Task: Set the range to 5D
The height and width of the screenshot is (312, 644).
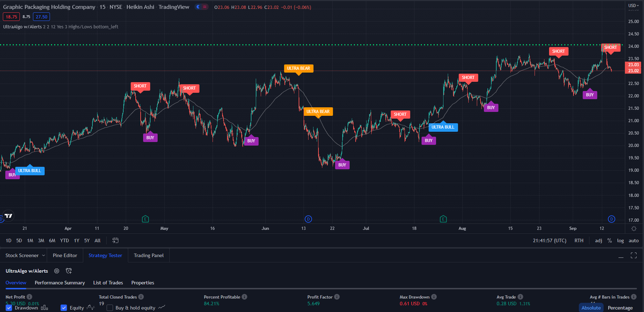Action: [x=19, y=241]
